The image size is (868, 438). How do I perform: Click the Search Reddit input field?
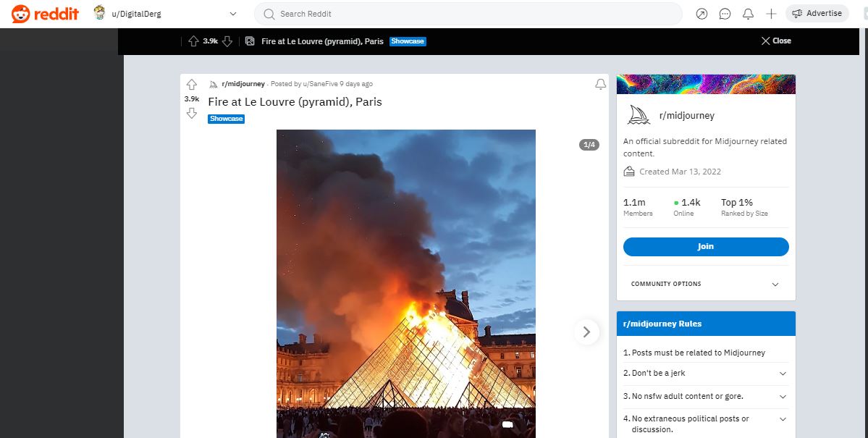pos(471,14)
